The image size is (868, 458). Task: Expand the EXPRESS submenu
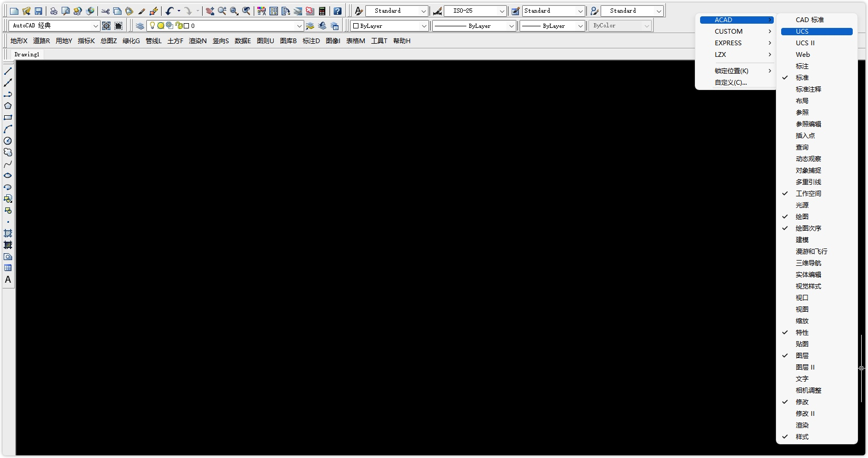click(737, 43)
